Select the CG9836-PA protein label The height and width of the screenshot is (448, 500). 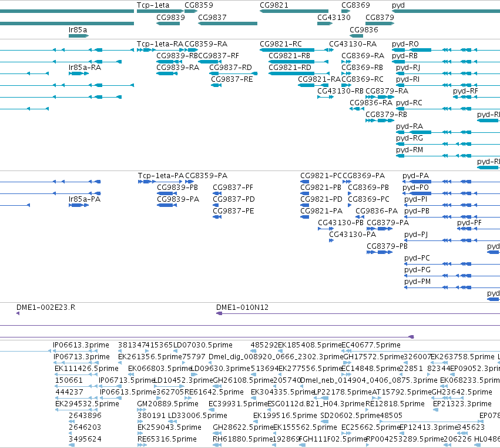click(377, 211)
